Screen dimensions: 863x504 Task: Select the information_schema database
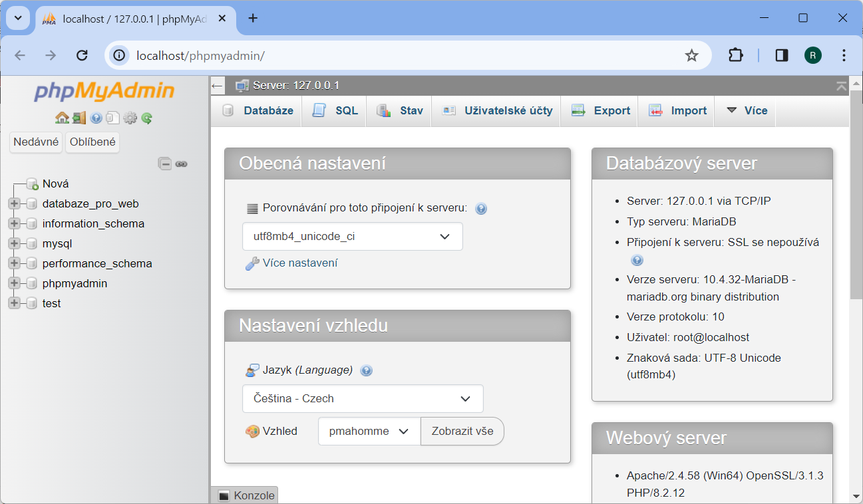click(x=93, y=223)
